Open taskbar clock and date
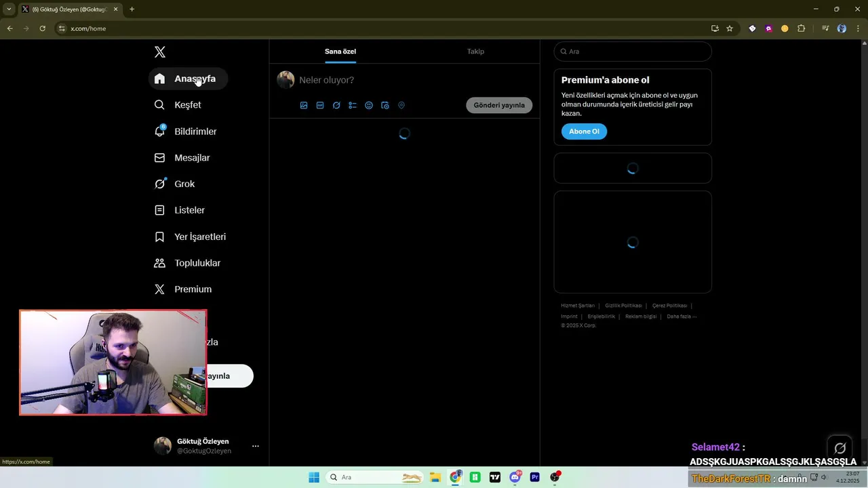Viewport: 868px width, 488px height. 848,477
